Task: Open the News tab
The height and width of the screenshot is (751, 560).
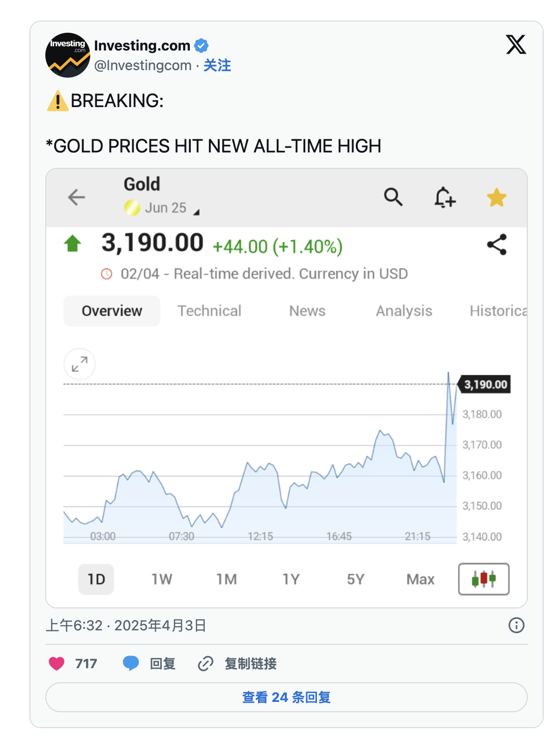Action: click(307, 311)
